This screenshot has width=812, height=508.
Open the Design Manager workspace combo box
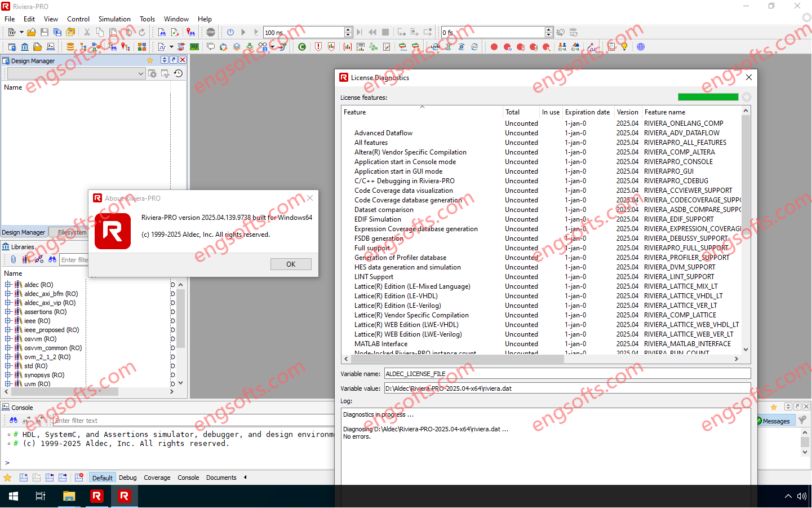pos(76,73)
